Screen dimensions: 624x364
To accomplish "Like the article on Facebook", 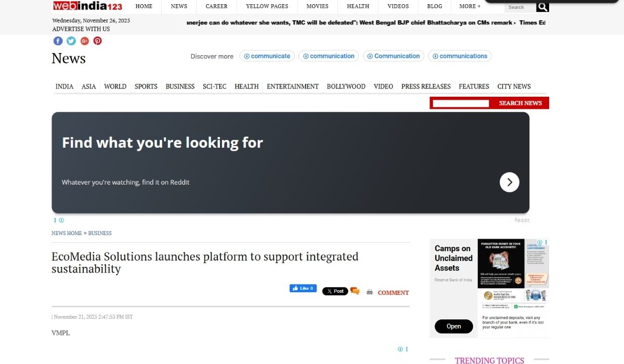I will point(303,289).
